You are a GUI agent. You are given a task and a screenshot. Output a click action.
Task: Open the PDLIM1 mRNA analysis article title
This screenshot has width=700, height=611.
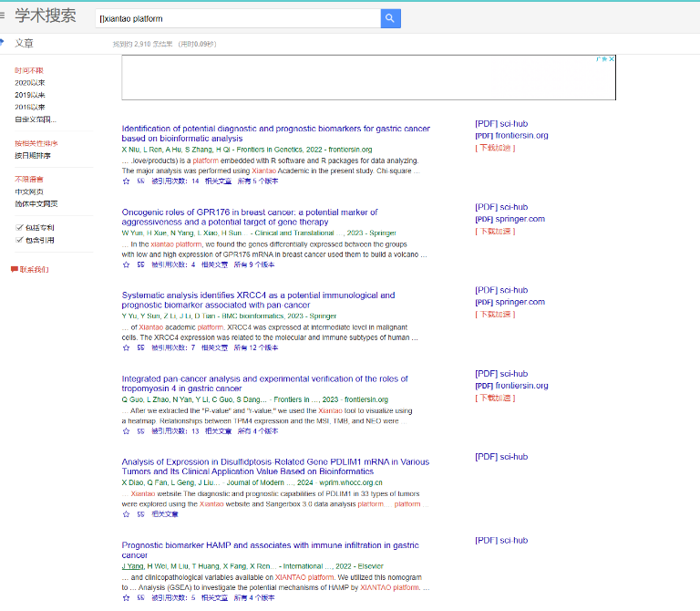[x=275, y=467]
